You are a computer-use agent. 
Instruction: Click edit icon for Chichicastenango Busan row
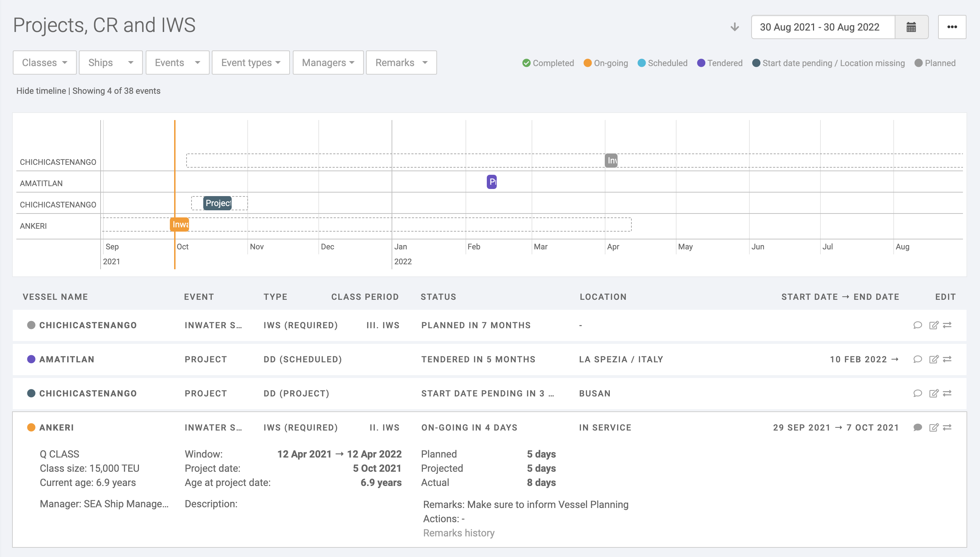coord(934,393)
